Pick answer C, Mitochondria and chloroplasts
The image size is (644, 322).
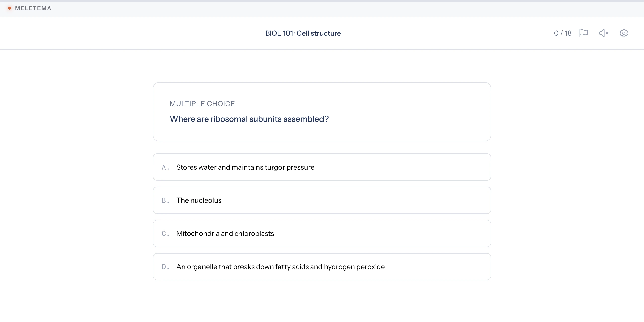point(322,233)
